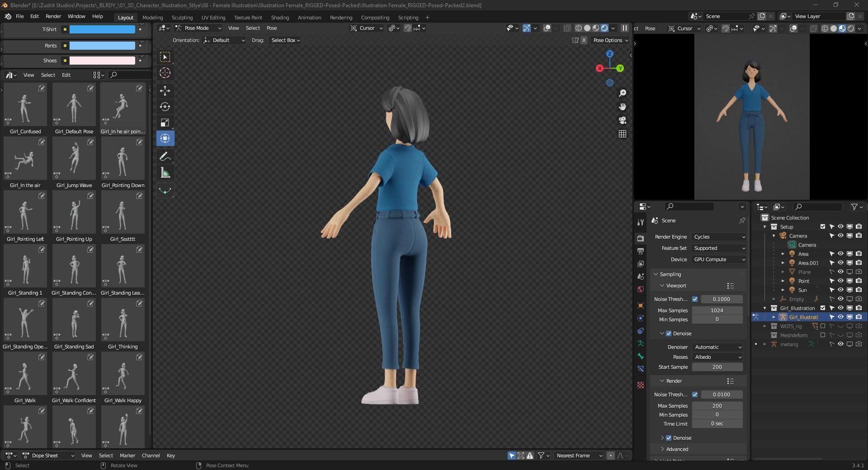
Task: Open the World properties tab
Action: pos(640,289)
